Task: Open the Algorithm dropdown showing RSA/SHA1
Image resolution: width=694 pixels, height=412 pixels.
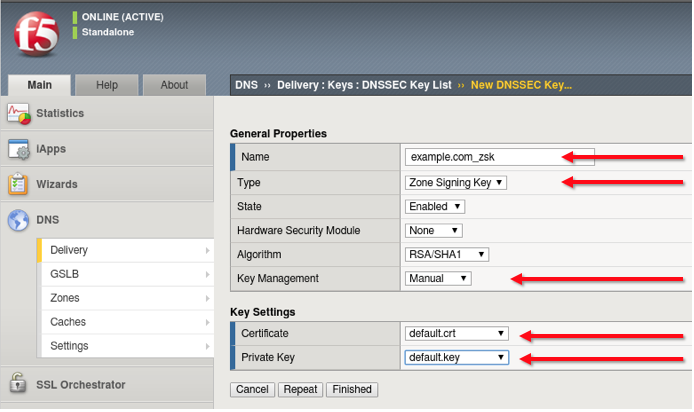Action: [447, 254]
